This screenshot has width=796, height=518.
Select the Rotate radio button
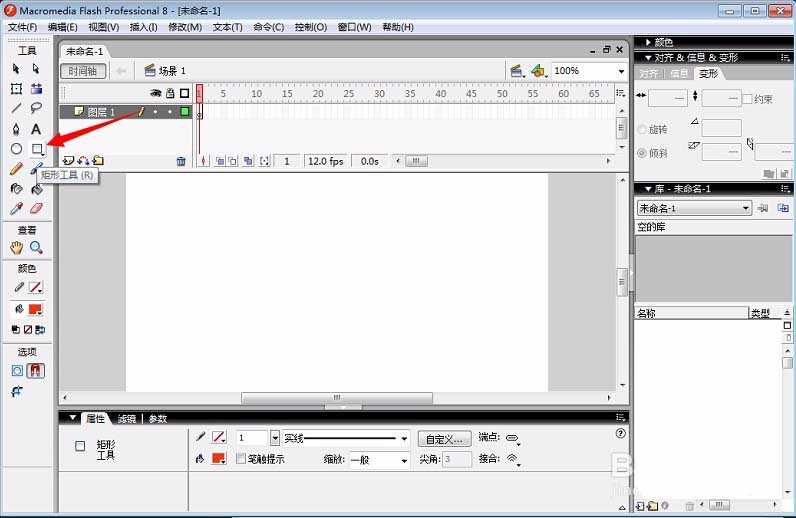[642, 130]
